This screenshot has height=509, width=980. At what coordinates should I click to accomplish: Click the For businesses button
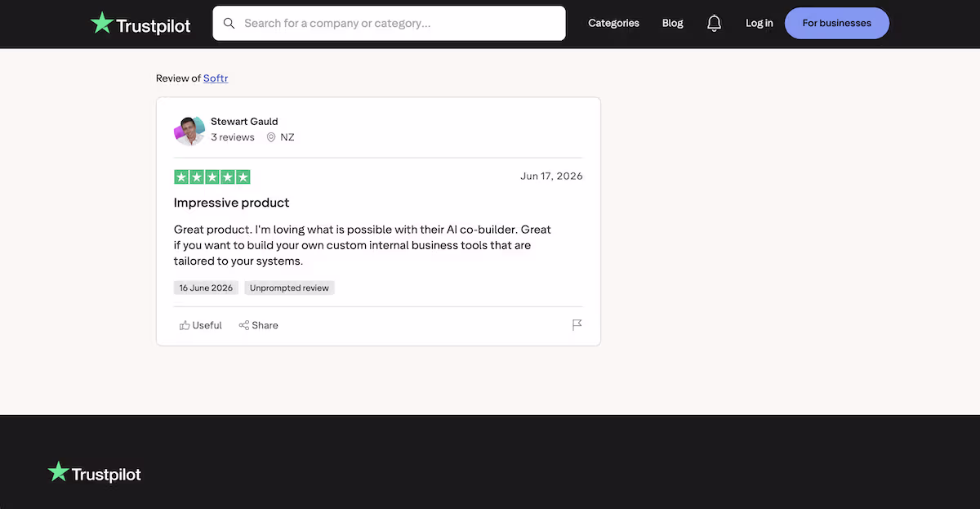tap(836, 23)
